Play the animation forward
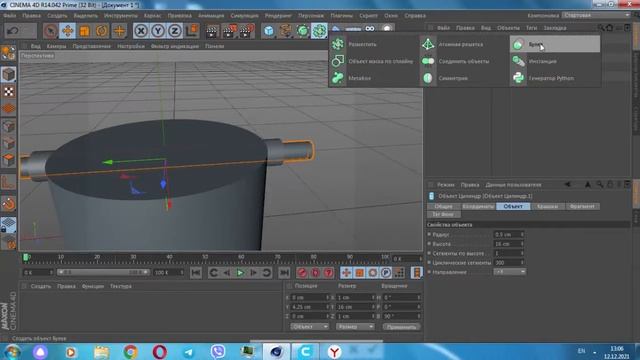The height and width of the screenshot is (360, 640). 240,273
